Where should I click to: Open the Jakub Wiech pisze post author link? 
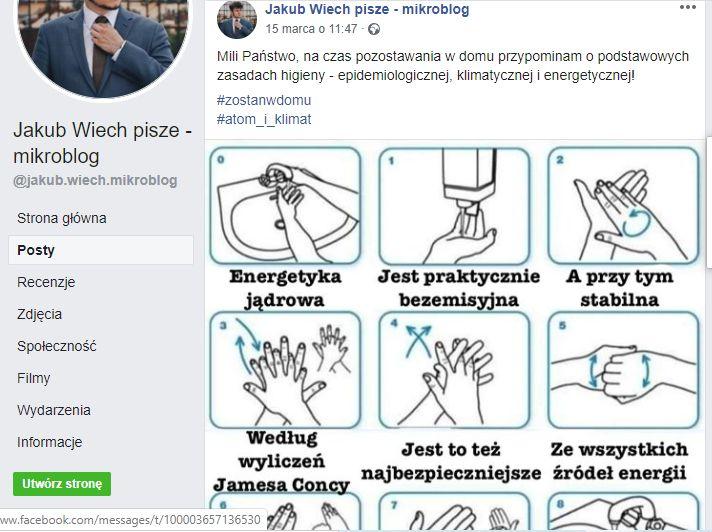(367, 9)
